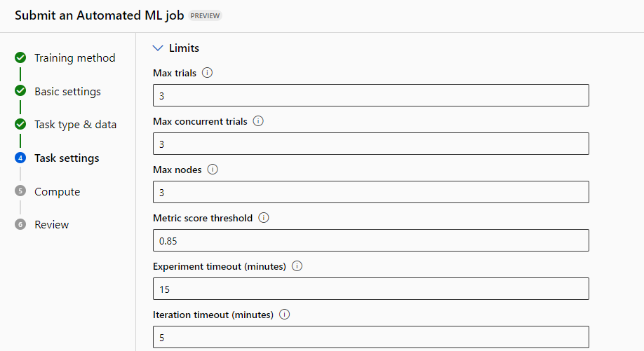This screenshot has height=351, width=644.
Task: Open Metric score threshold info tooltip
Action: pos(264,218)
